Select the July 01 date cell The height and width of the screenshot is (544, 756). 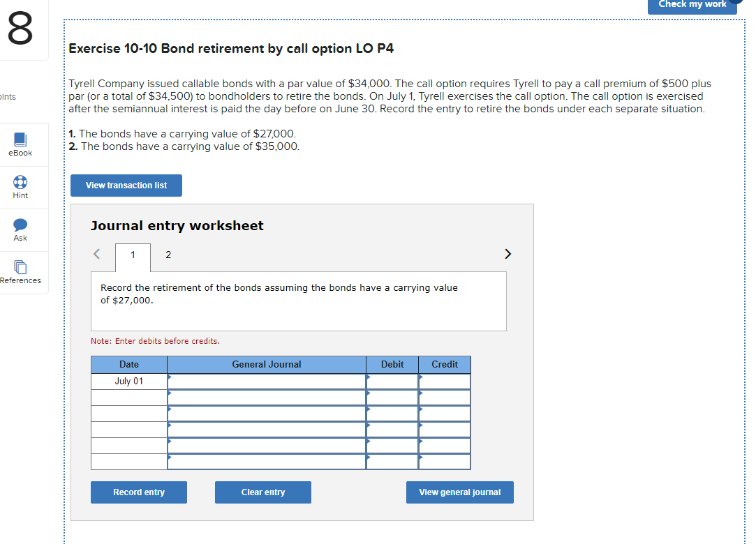(128, 381)
